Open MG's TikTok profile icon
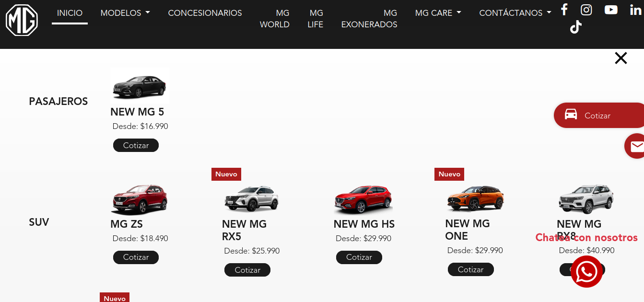This screenshot has height=302, width=644. 576,27
